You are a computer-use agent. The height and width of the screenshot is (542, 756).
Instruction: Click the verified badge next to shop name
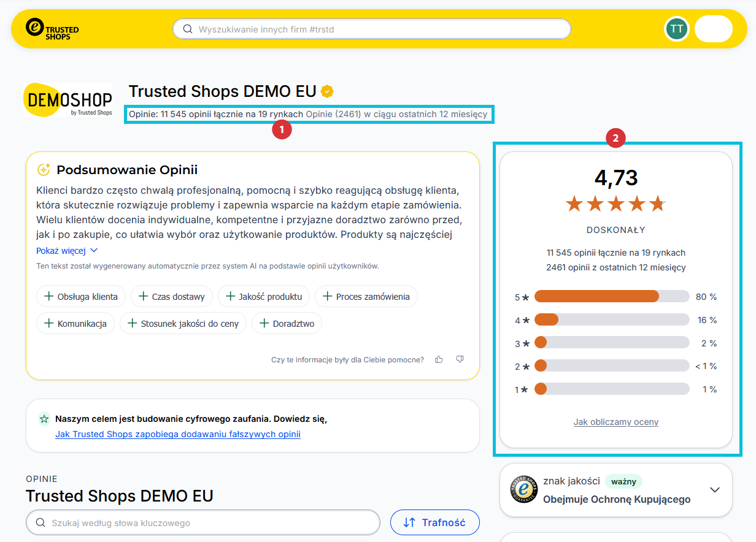328,92
